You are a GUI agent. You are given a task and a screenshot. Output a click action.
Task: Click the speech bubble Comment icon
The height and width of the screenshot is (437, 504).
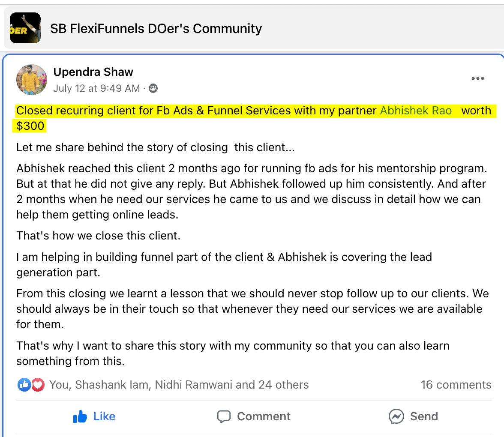click(224, 416)
